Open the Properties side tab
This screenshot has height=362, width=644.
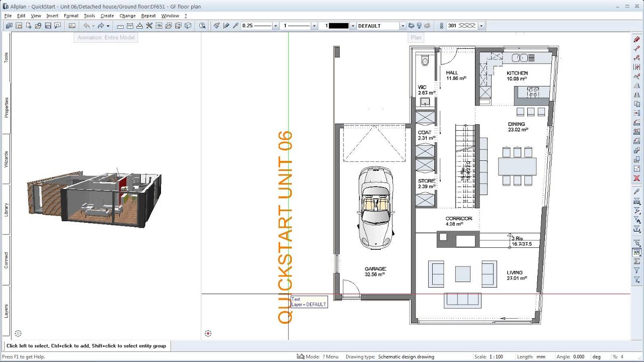coord(6,108)
